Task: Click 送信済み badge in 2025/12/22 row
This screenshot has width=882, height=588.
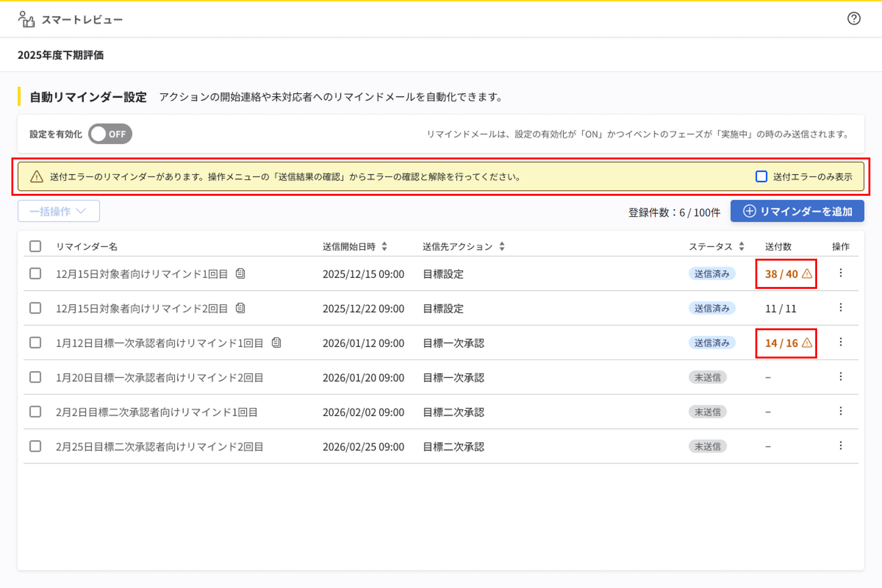Action: (712, 308)
